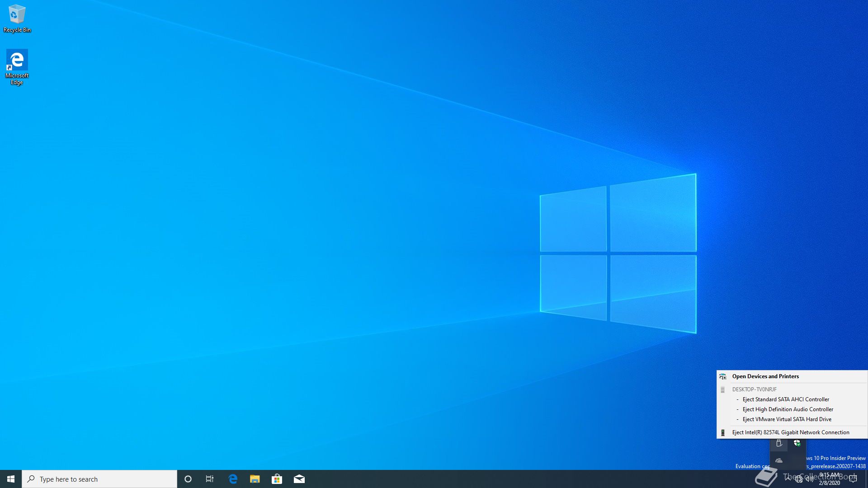Viewport: 868px width, 488px height.
Task: Open the Mail app on the taskbar
Action: click(x=299, y=479)
